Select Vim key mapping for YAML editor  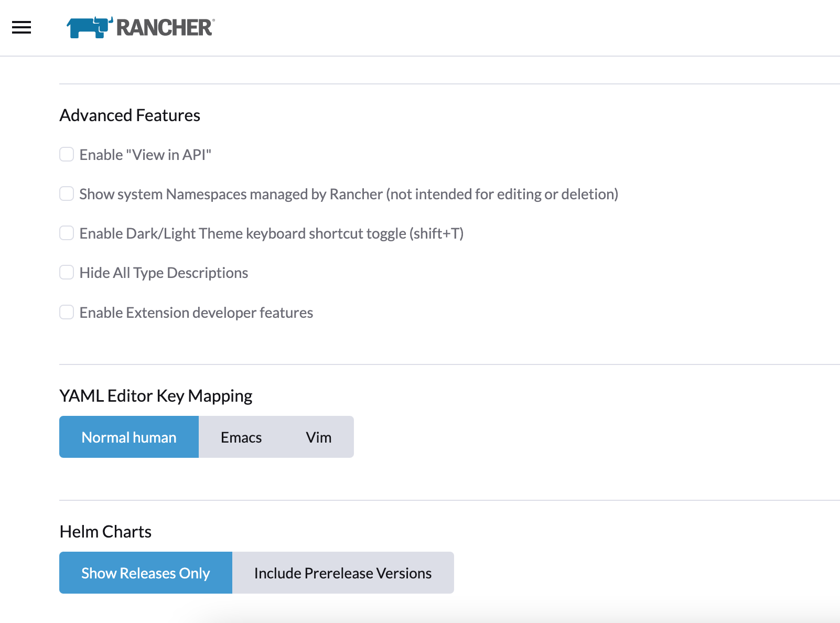(x=318, y=437)
